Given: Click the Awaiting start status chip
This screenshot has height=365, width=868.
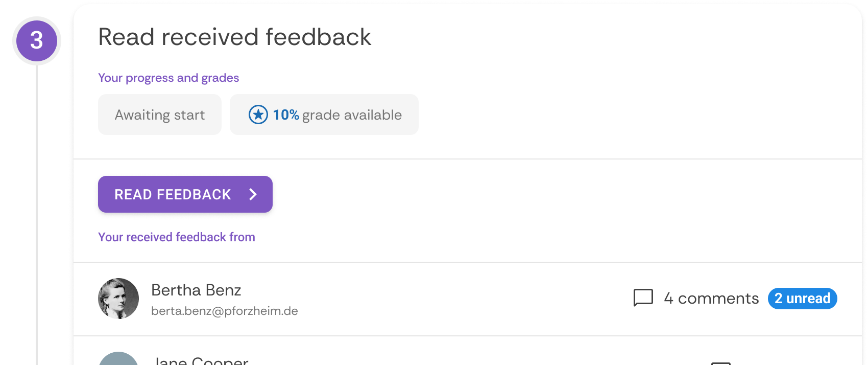Looking at the screenshot, I should [x=159, y=115].
